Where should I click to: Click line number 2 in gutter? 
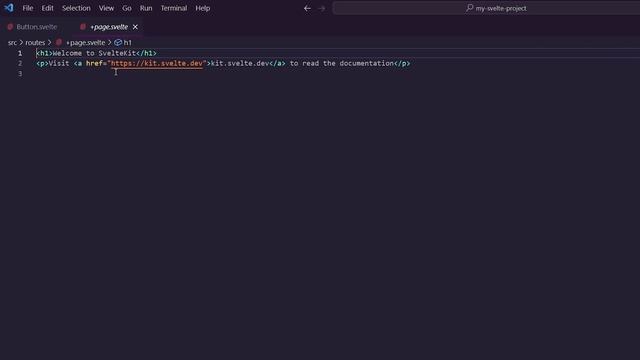pyautogui.click(x=20, y=63)
